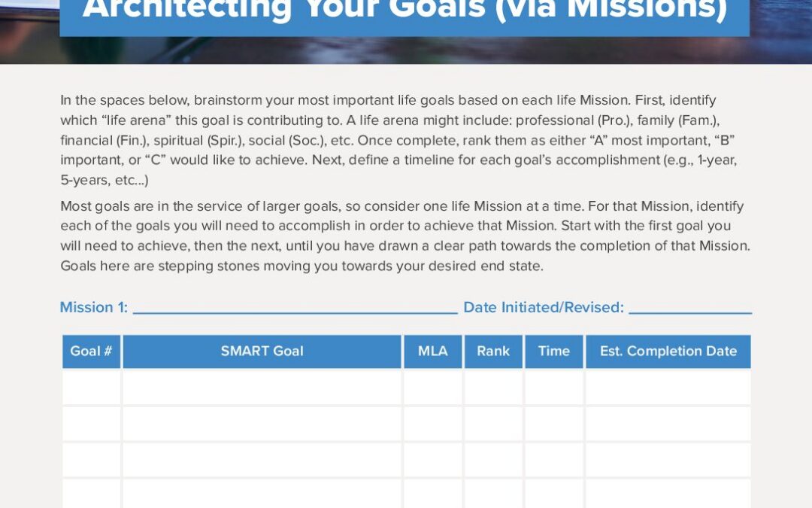Click the first row's Time cell
Viewport: 812px width, 508px height.
click(x=553, y=388)
